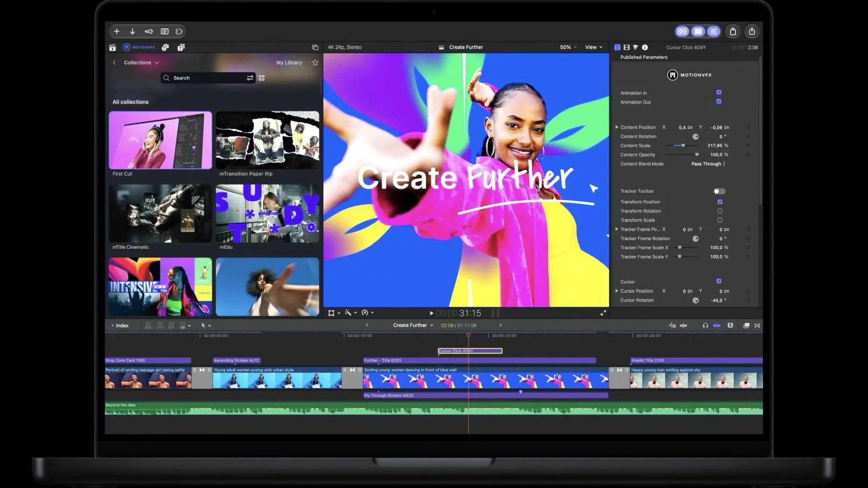Viewport: 868px width, 488px height.
Task: Select the arrow selection tool in timeline
Action: click(203, 325)
